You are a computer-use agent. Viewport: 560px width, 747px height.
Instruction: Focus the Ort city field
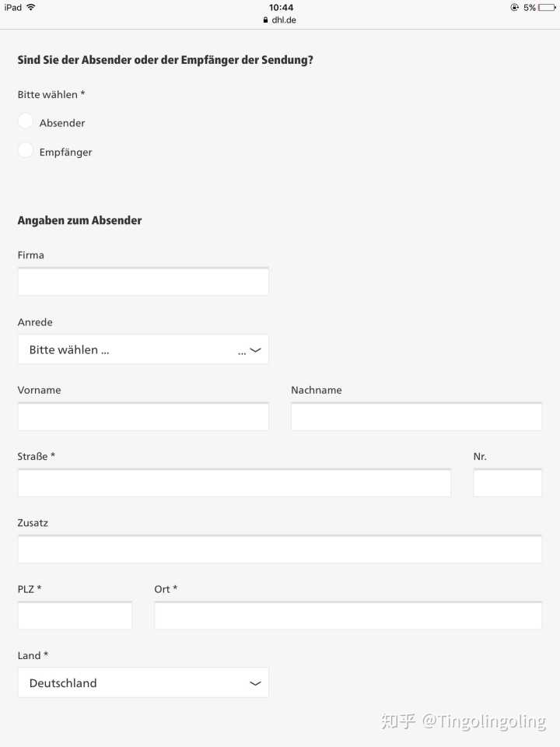[x=348, y=616]
